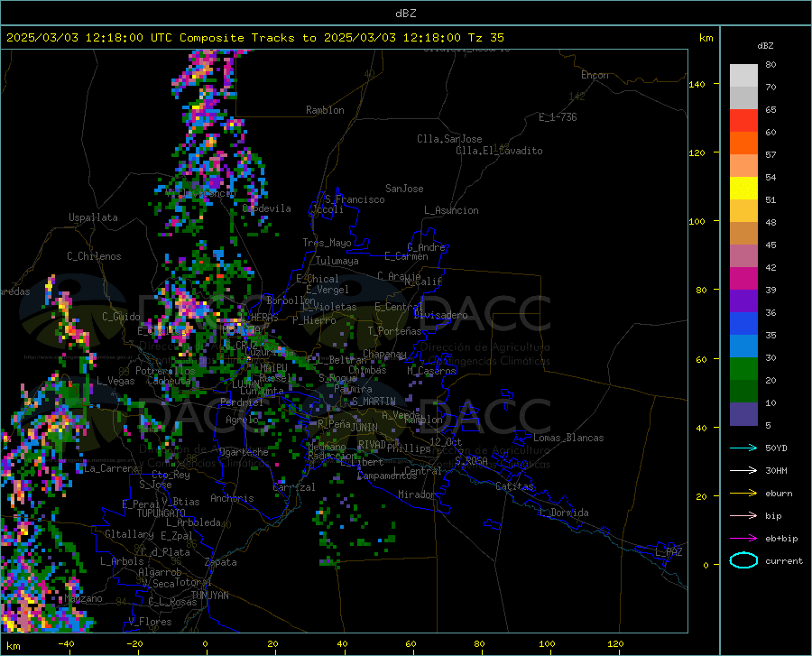Click the Campamentos label
The width and height of the screenshot is (812, 656).
[387, 476]
